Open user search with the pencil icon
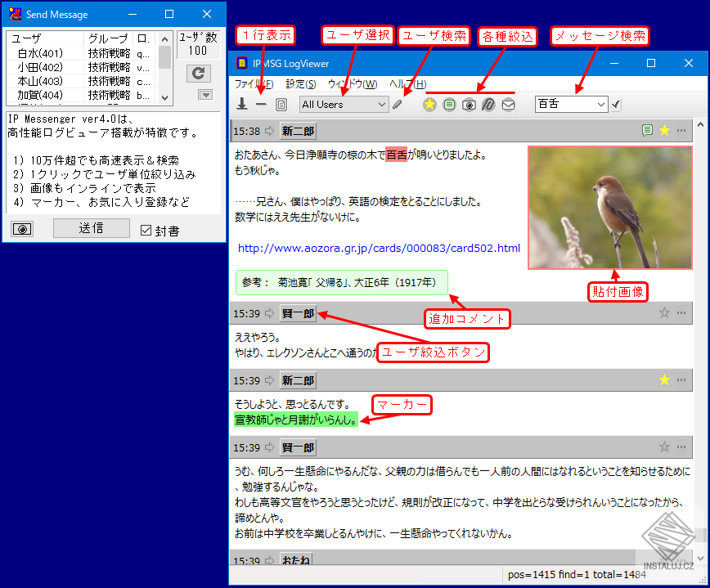The width and height of the screenshot is (710, 588). 398,105
